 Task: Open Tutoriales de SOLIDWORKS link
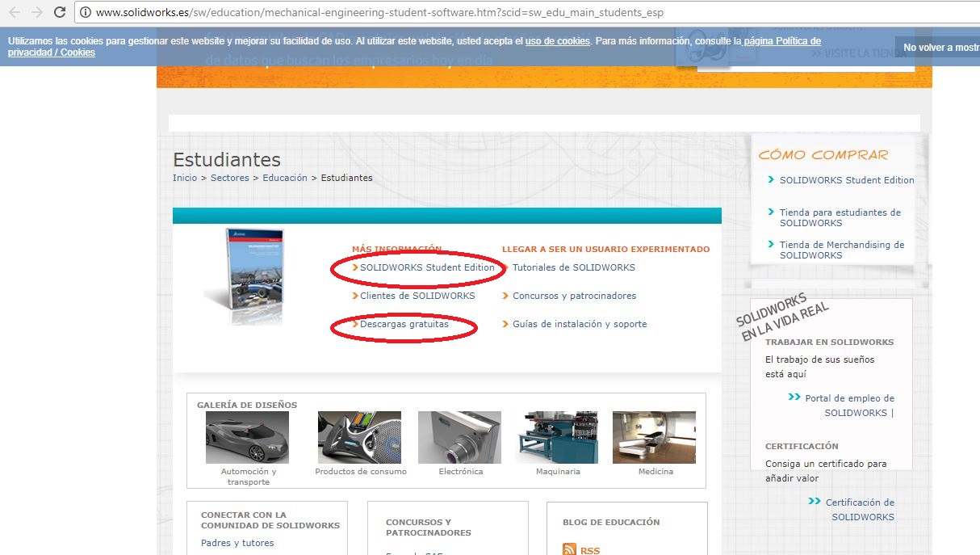pos(574,267)
